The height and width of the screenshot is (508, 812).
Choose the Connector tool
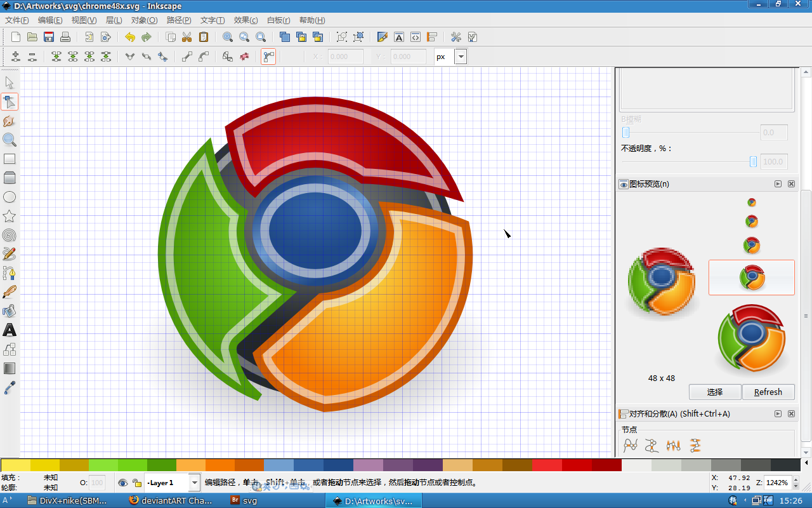pos(10,349)
